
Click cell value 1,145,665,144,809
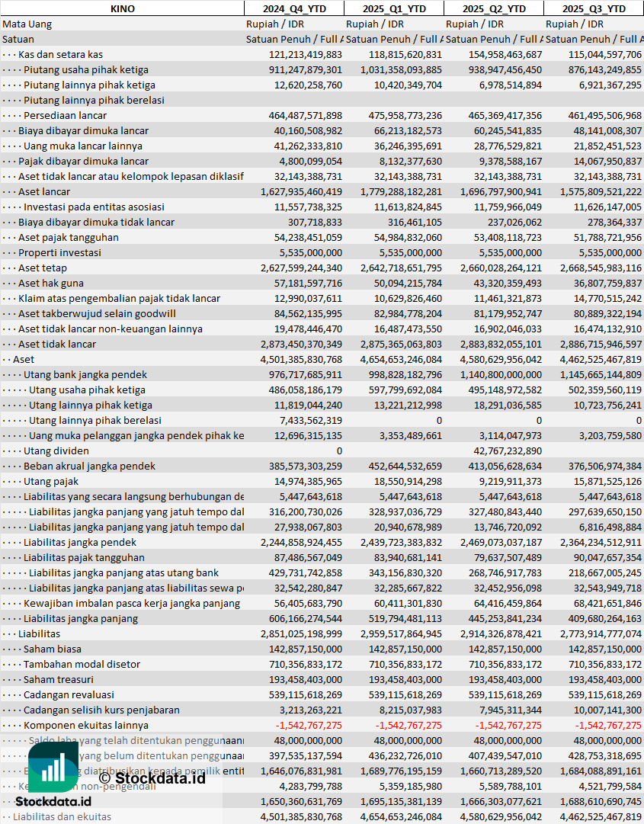coord(601,375)
